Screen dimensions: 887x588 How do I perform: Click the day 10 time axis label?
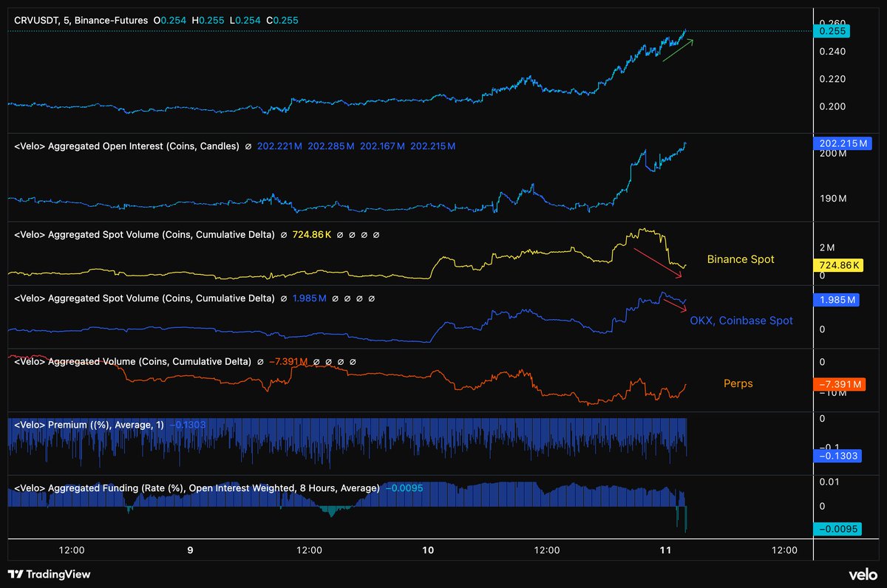[x=428, y=550]
